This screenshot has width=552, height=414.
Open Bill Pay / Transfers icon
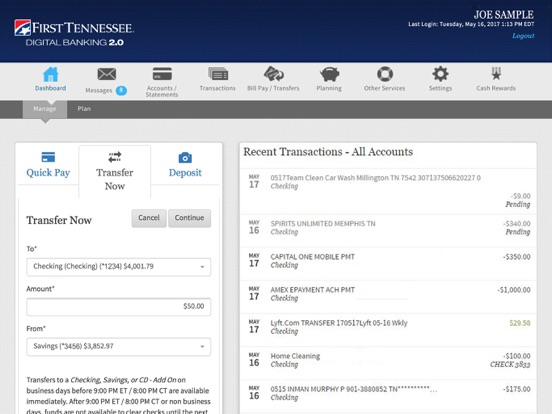[274, 74]
